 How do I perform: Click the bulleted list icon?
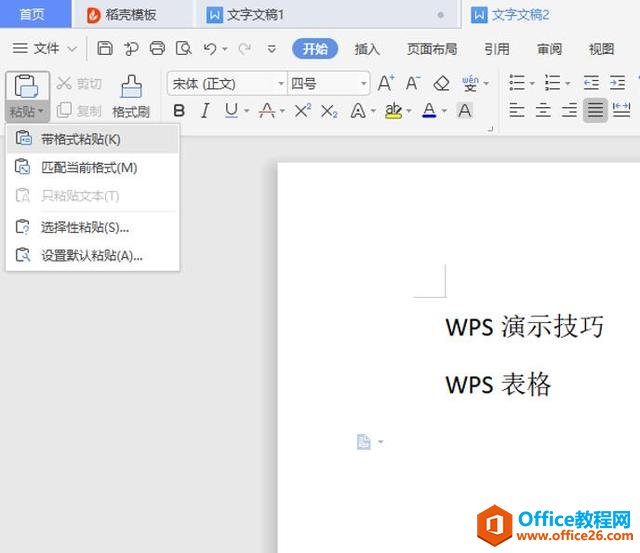pyautogui.click(x=517, y=83)
